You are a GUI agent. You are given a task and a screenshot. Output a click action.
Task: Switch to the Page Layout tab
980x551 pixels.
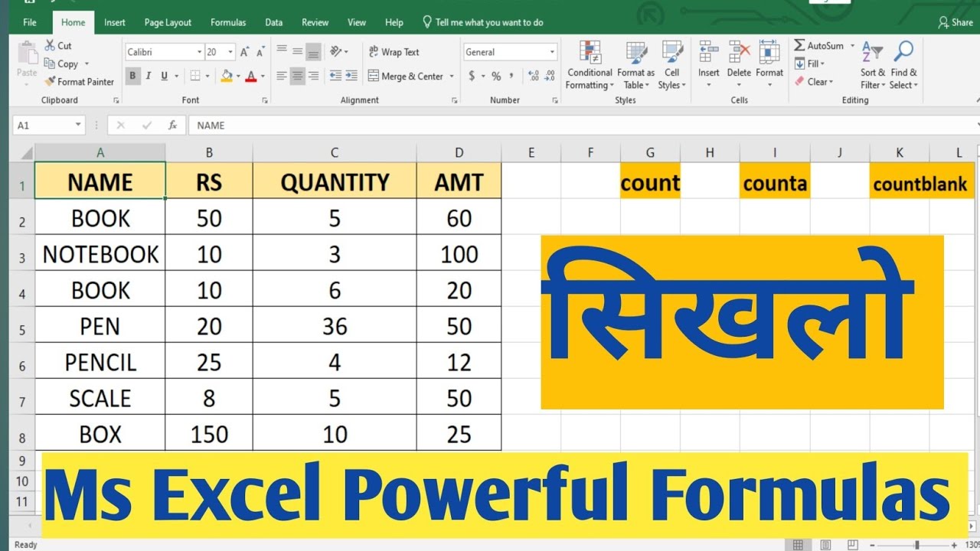[168, 22]
